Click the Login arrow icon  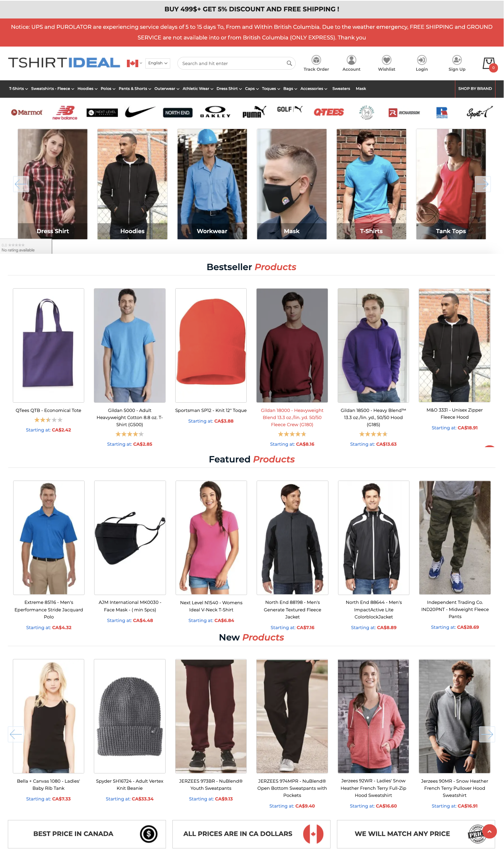[x=422, y=60]
